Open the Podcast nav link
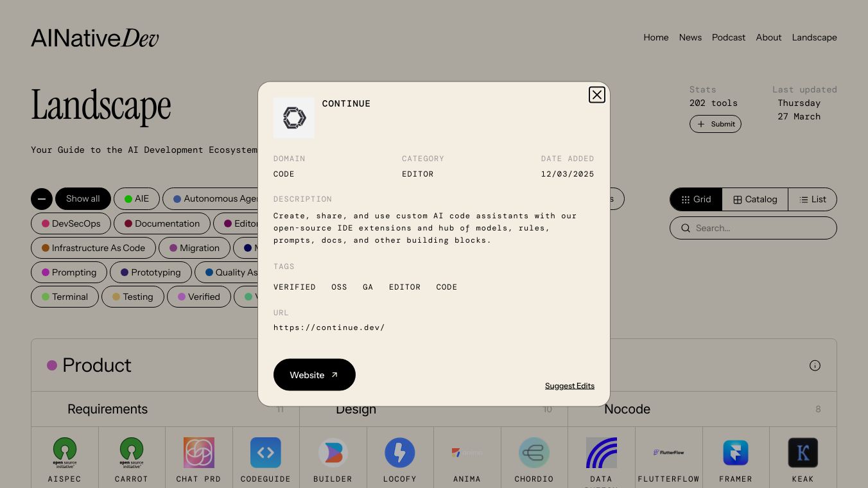This screenshot has height=488, width=868. click(729, 37)
